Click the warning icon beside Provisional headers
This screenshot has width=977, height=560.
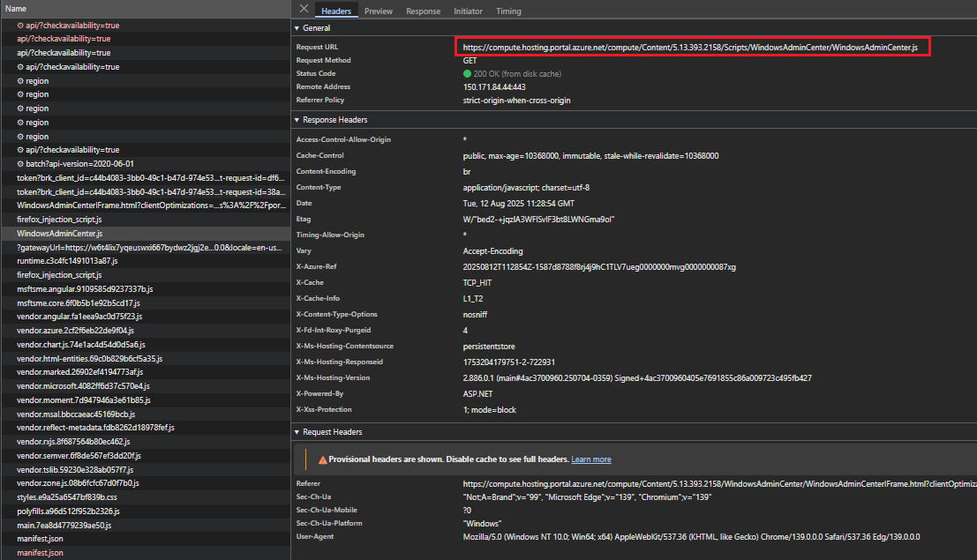tap(322, 459)
